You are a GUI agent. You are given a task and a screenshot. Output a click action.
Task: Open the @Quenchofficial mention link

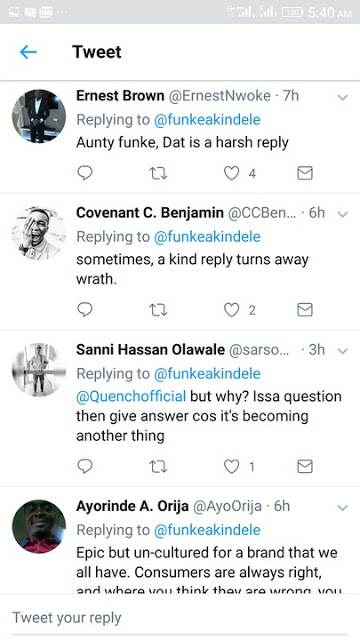(x=131, y=396)
